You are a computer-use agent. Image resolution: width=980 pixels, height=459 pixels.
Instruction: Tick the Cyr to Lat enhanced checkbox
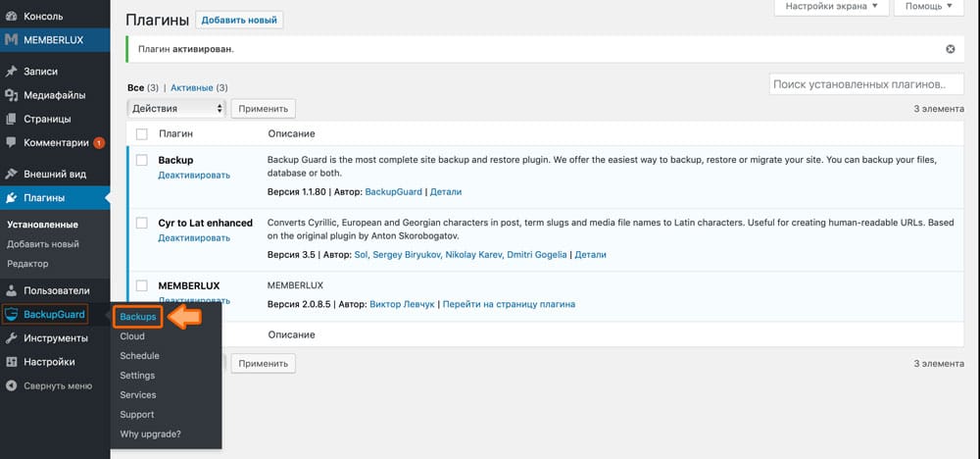coord(141,223)
